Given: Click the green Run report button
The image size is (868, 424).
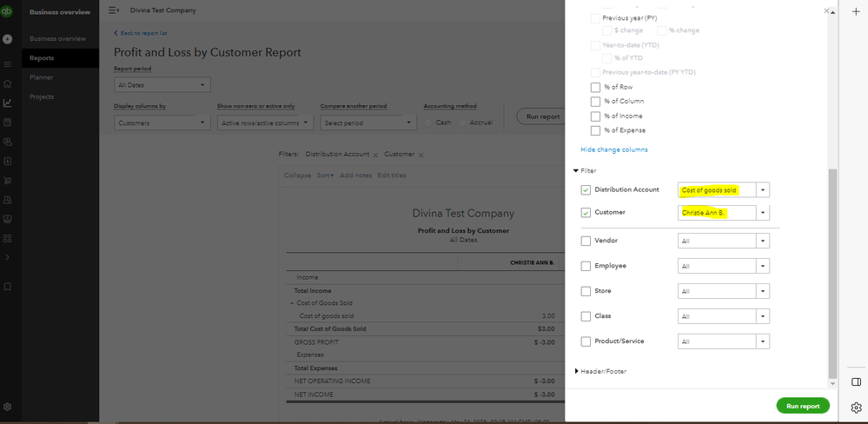Looking at the screenshot, I should pos(802,406).
